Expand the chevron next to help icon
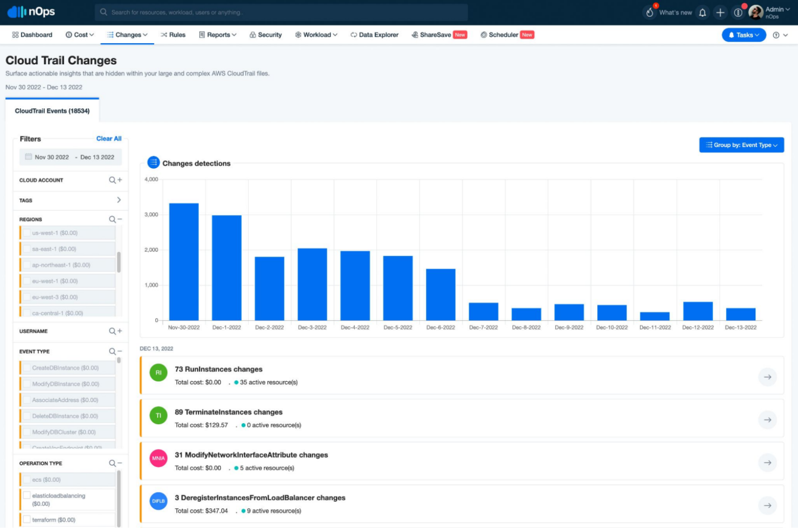The image size is (798, 532). (x=786, y=35)
